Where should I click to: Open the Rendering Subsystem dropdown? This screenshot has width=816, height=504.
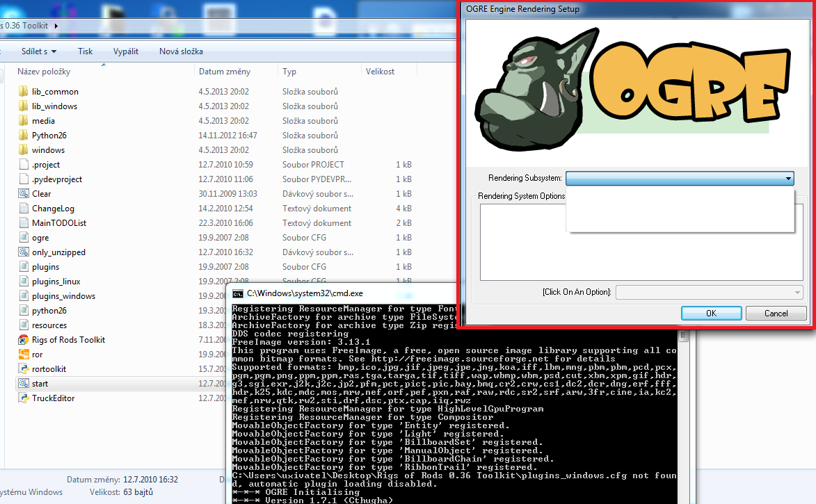(680, 179)
